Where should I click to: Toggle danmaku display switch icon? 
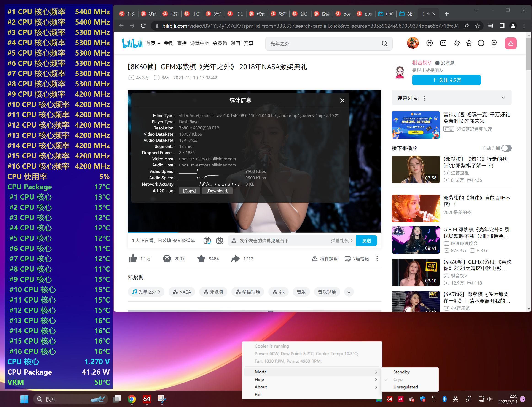(x=207, y=241)
